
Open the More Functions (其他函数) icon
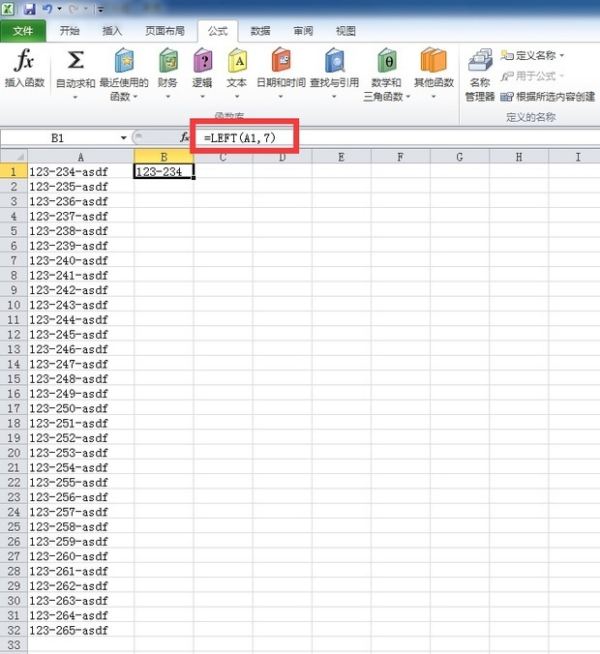pos(434,60)
